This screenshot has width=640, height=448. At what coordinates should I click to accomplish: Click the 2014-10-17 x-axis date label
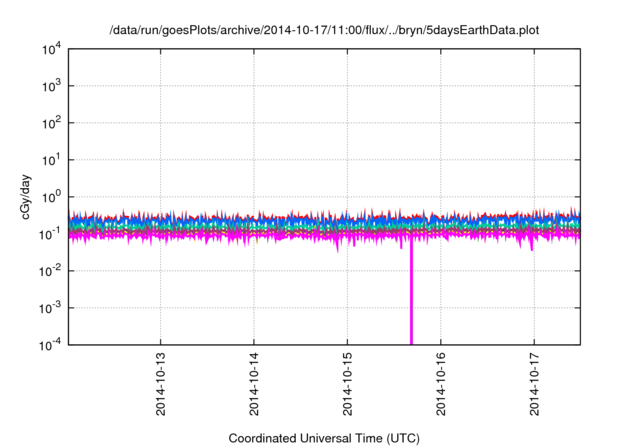(x=534, y=384)
